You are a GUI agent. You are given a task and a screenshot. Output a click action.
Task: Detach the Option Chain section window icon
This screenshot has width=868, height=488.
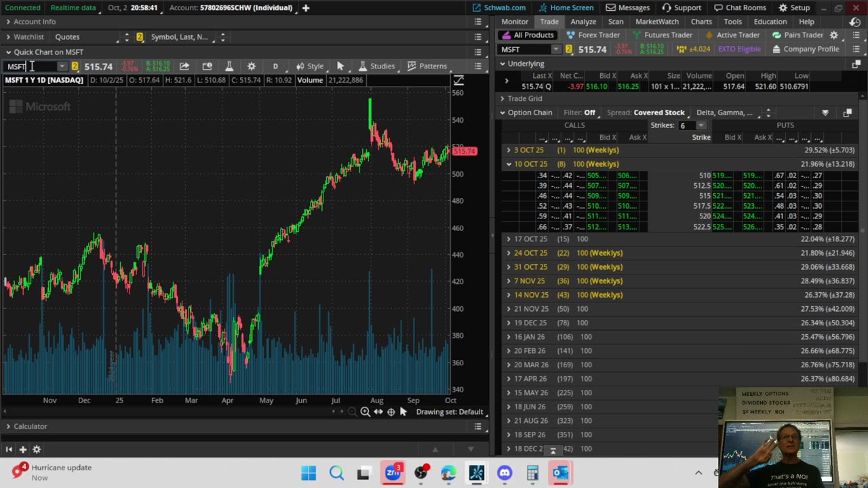tap(847, 113)
